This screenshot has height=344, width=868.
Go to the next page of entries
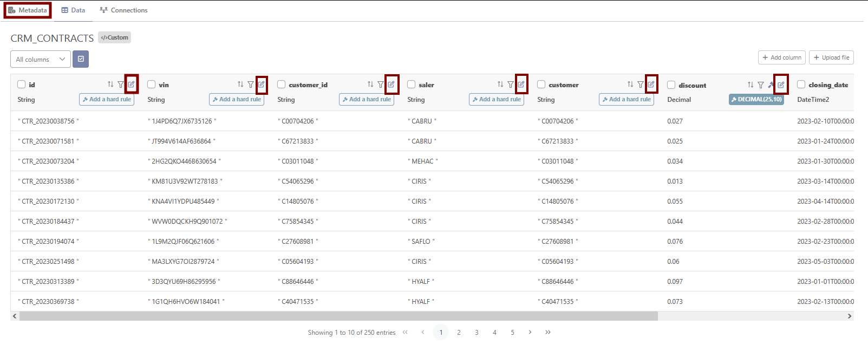pyautogui.click(x=530, y=332)
